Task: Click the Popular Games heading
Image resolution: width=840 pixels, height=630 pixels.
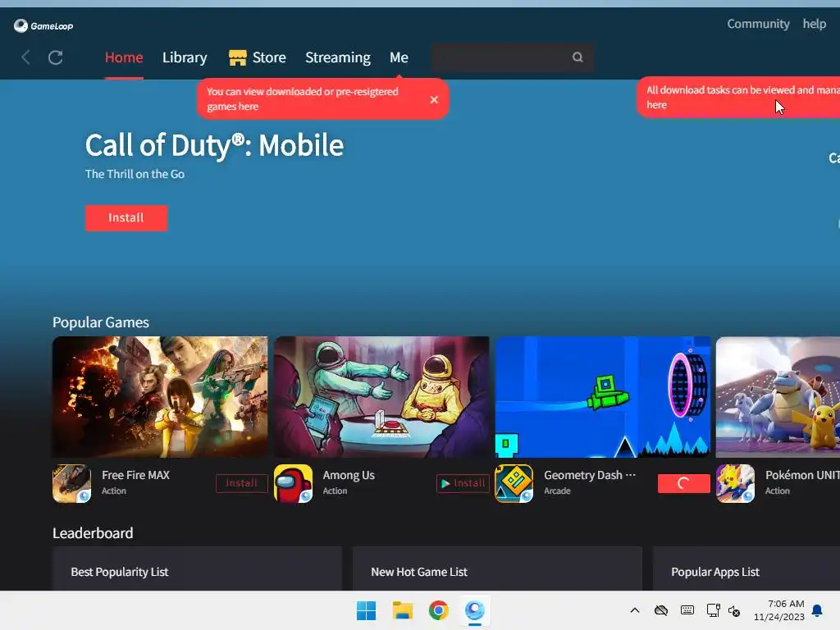Action: pos(101,322)
